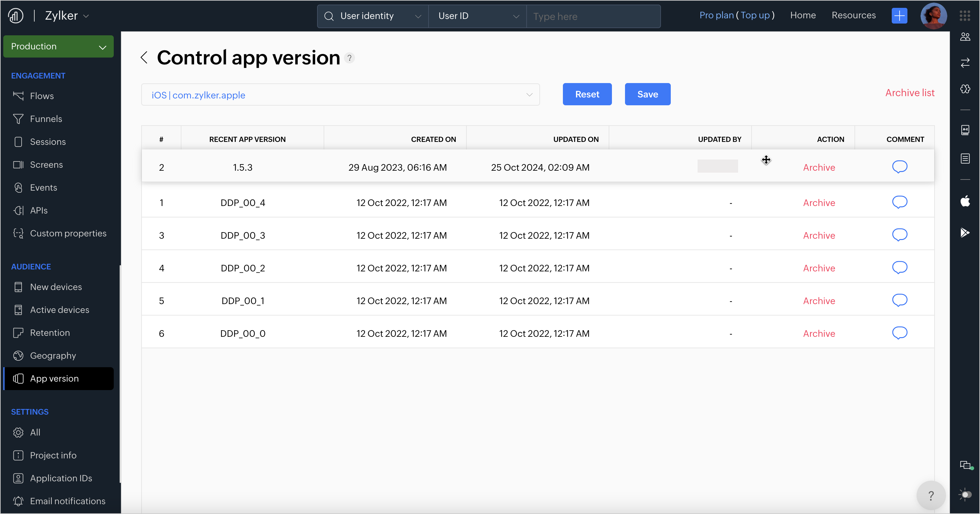
Task: Click the Google Play icon in right rail
Action: pyautogui.click(x=965, y=232)
